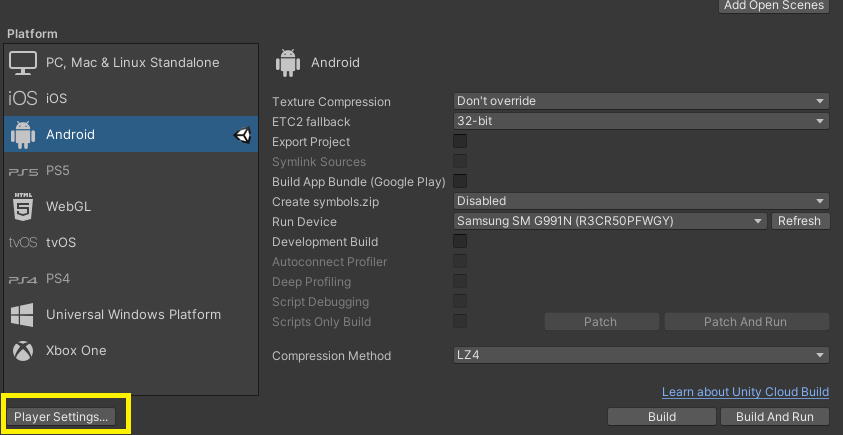Click the Xbox One logo icon
The width and height of the screenshot is (843, 435).
pyautogui.click(x=23, y=351)
